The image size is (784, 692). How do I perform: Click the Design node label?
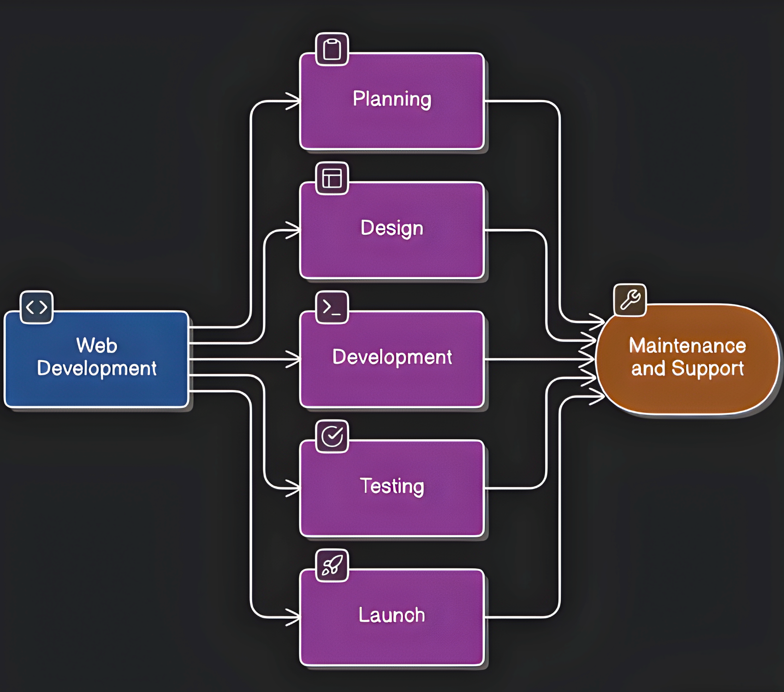[392, 228]
